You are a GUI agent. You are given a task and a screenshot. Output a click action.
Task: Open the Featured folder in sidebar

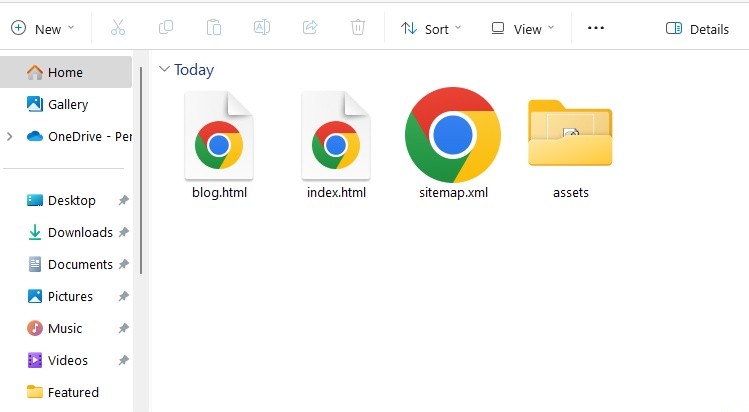coord(63,392)
